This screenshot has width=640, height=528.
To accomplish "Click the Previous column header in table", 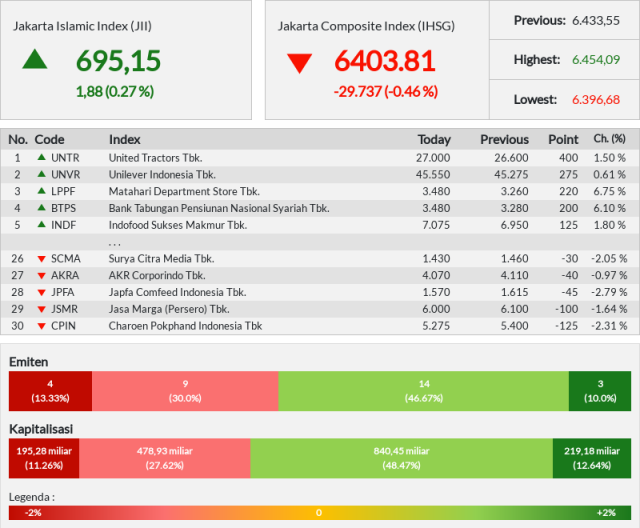I will [x=504, y=140].
